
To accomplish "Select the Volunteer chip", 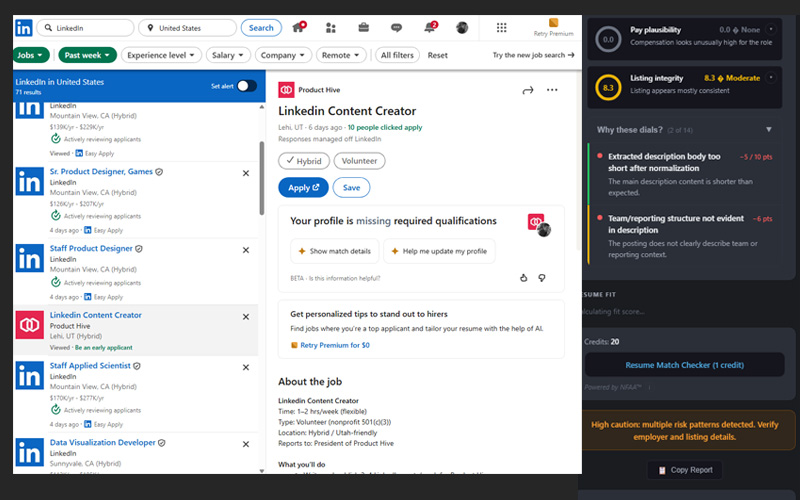I will point(359,160).
